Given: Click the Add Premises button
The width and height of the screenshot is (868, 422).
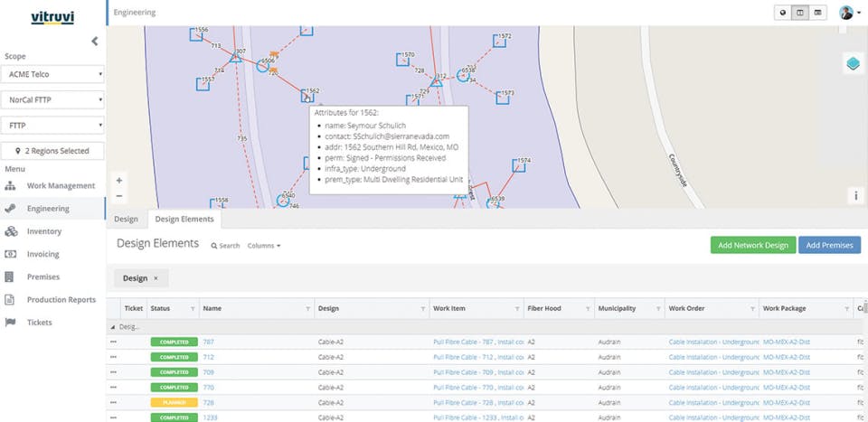Looking at the screenshot, I should coord(829,245).
